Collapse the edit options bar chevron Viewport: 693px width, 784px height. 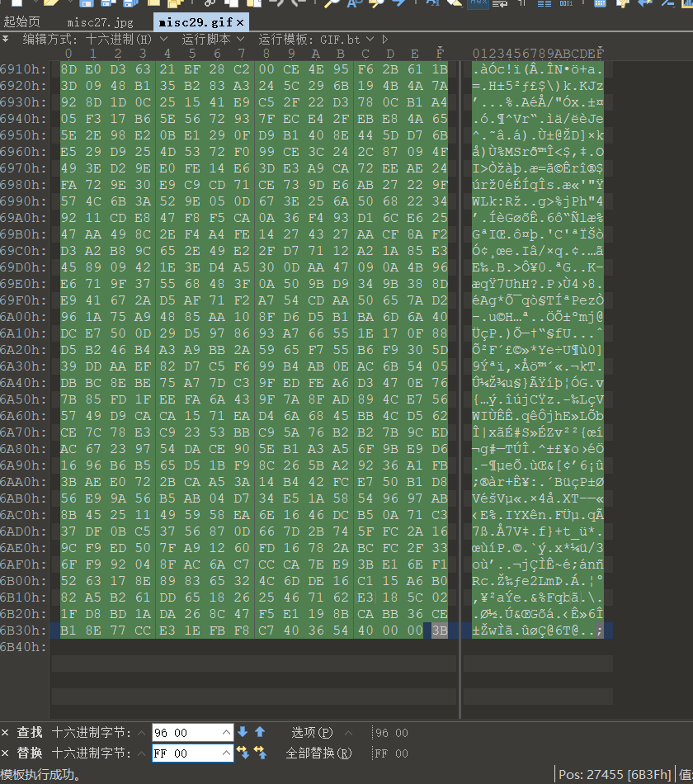pos(6,39)
